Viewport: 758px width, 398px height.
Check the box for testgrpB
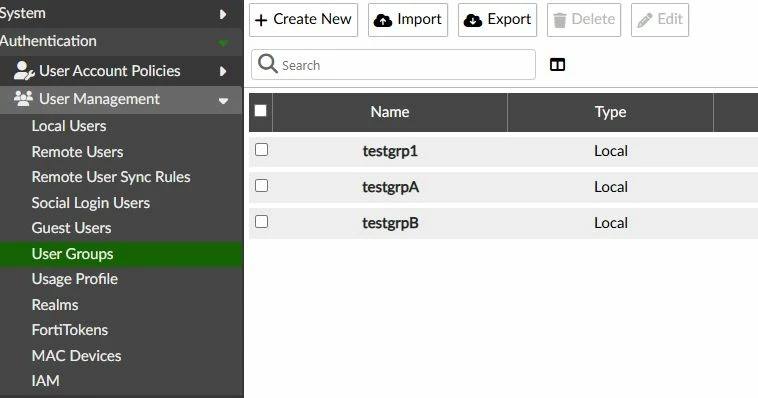(262, 222)
